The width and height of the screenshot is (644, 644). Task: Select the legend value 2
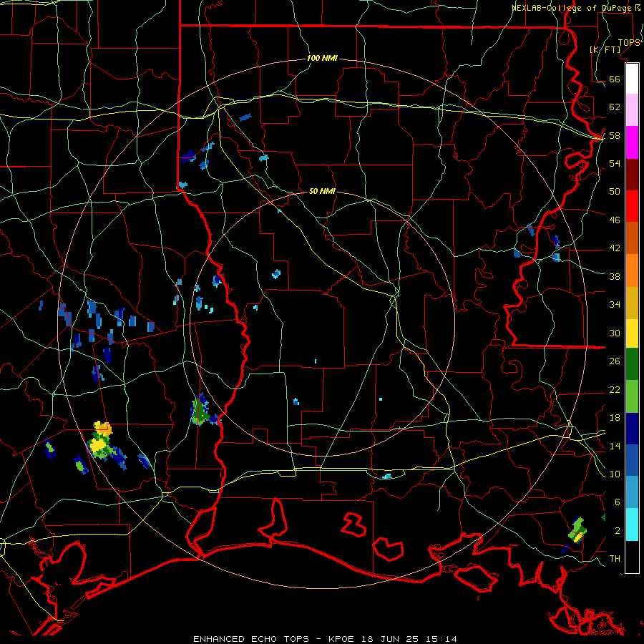point(617,531)
